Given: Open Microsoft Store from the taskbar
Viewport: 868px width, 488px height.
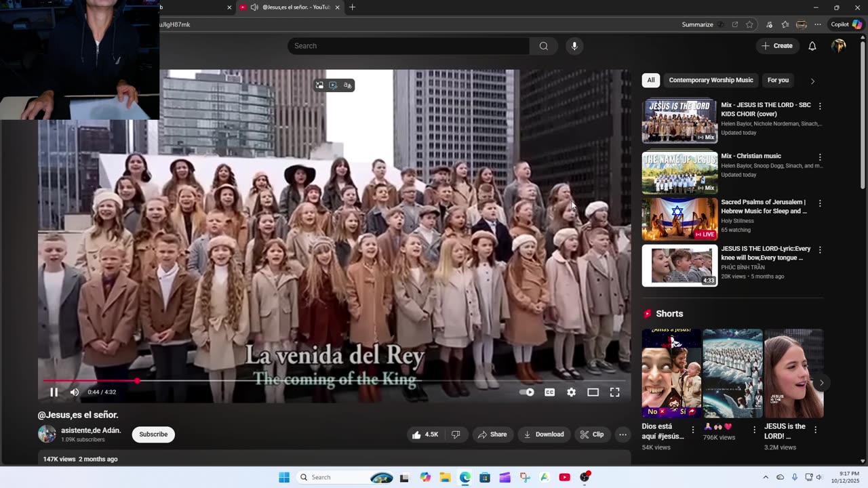Looking at the screenshot, I should point(485,477).
